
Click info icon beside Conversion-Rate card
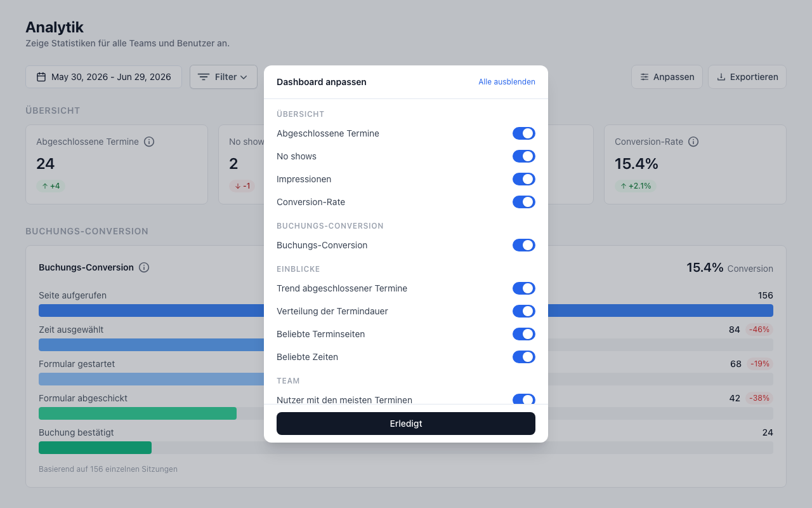coord(693,142)
